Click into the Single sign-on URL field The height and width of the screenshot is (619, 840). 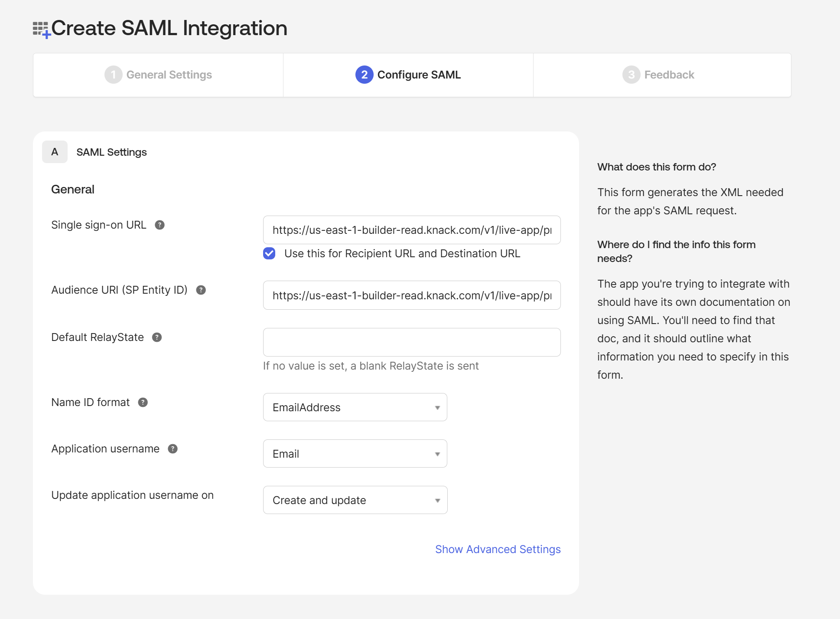411,230
